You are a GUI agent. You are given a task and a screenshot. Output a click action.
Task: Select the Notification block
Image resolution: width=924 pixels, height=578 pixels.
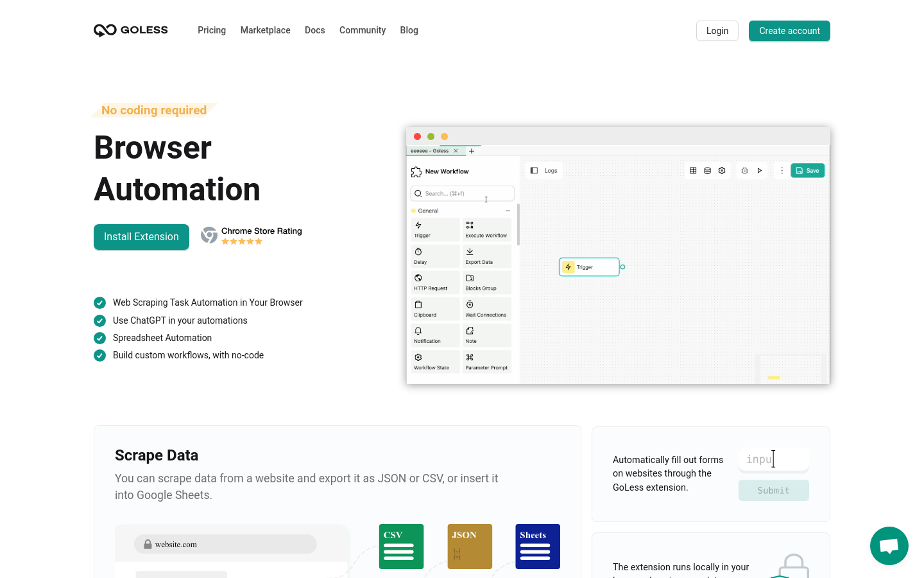click(435, 335)
